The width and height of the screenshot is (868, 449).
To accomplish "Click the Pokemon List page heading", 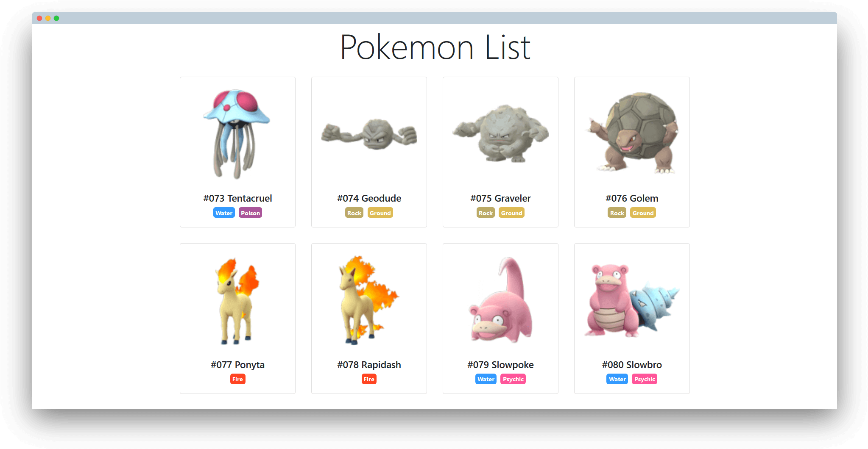I will click(435, 47).
